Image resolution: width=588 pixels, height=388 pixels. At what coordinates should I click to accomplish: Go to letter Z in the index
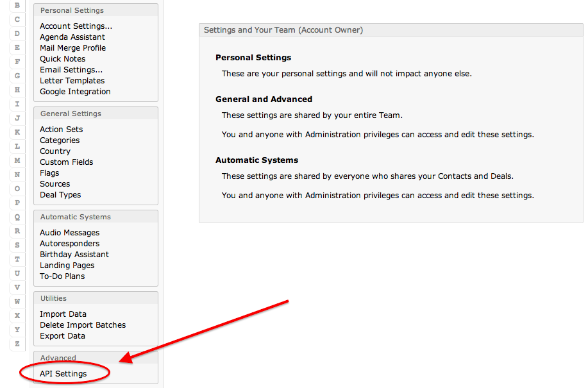17,344
